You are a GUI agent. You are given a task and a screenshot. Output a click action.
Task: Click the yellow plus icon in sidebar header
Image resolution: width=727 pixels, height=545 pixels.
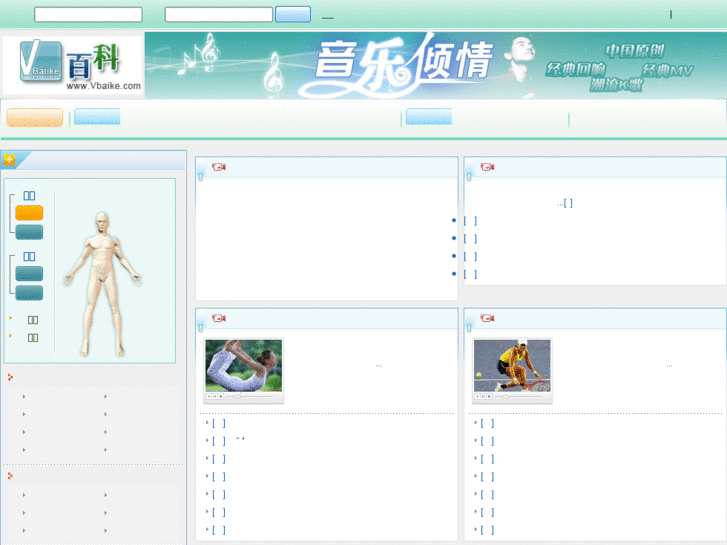point(9,160)
